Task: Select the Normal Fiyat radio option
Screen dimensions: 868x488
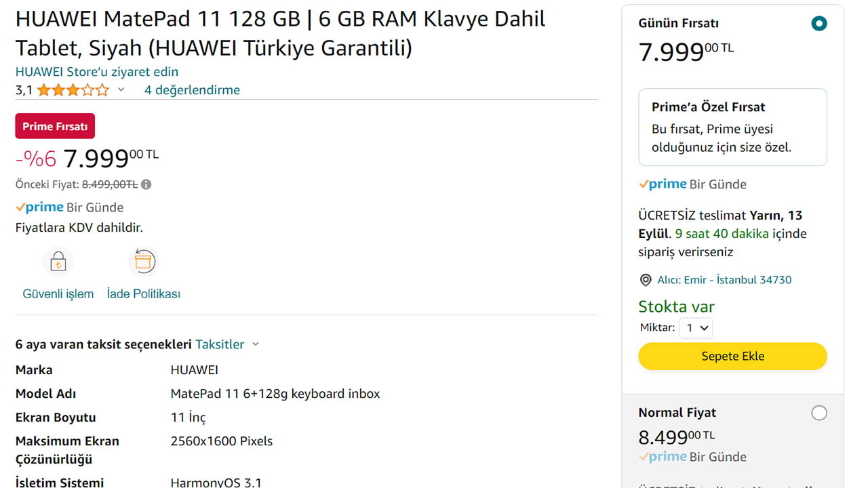Action: pos(819,413)
